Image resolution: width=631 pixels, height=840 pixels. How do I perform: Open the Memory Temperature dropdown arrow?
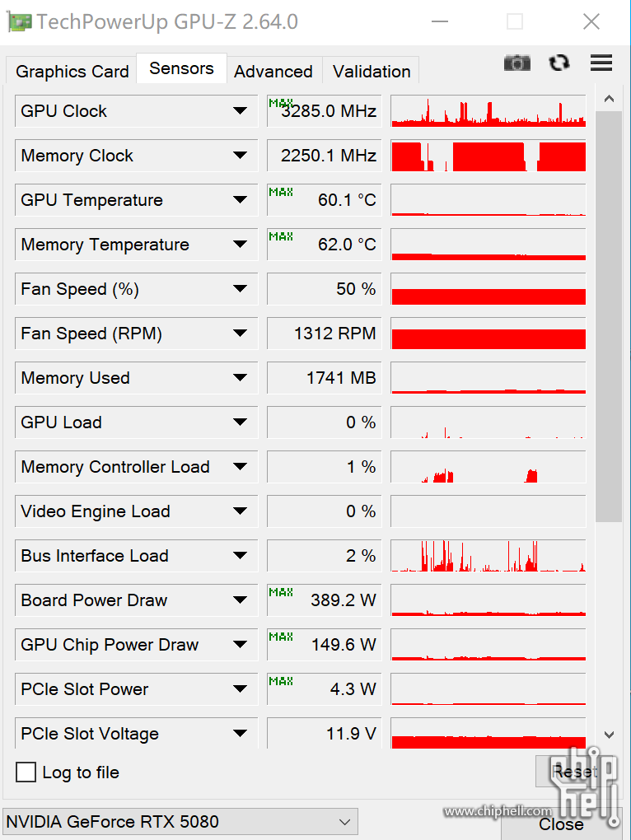click(x=240, y=245)
